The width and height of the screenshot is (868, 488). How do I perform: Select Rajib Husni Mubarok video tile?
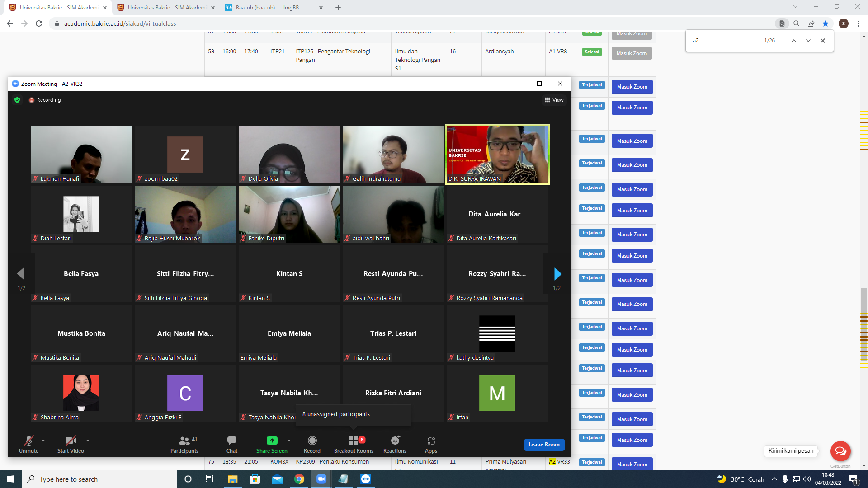pos(185,214)
